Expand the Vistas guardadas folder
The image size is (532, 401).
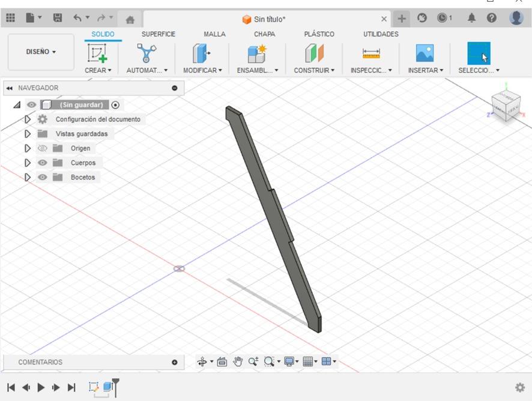(x=28, y=134)
